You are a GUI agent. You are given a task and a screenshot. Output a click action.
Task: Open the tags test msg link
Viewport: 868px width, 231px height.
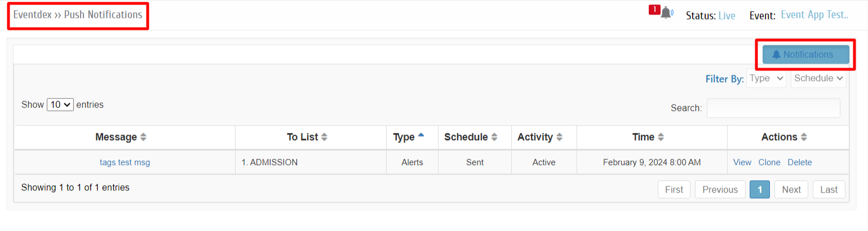coord(125,162)
